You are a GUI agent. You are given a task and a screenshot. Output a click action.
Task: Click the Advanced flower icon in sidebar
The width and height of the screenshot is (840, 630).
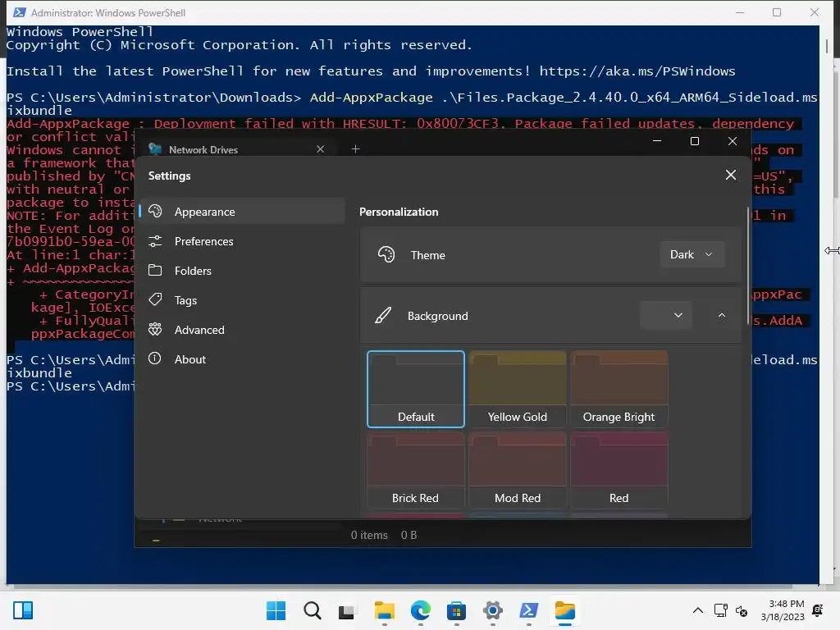tap(155, 329)
